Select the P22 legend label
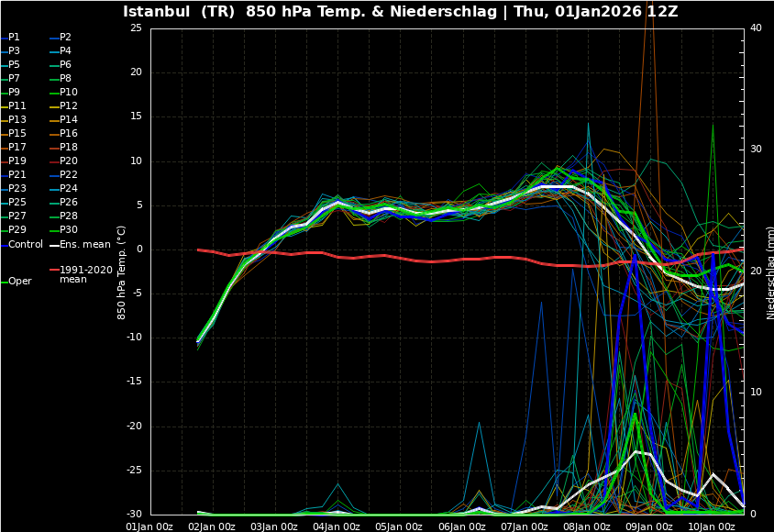Viewport: 774px width, 532px height. (69, 175)
